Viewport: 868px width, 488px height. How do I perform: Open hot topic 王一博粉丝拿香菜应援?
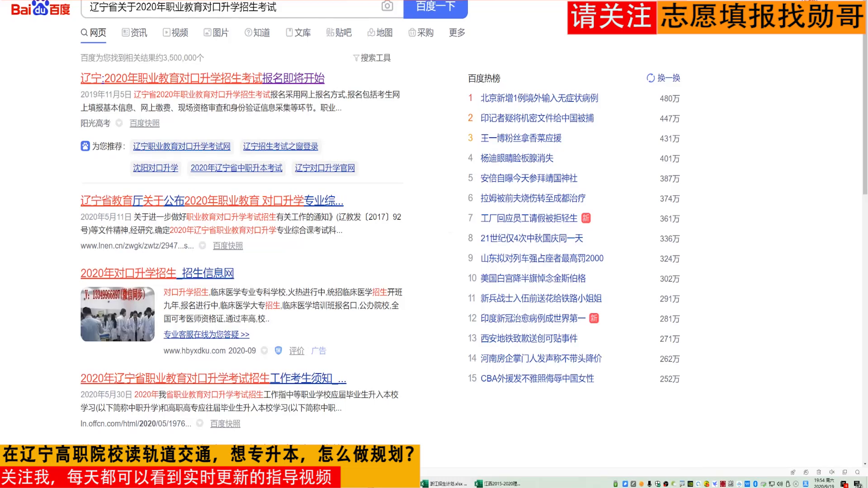point(521,138)
